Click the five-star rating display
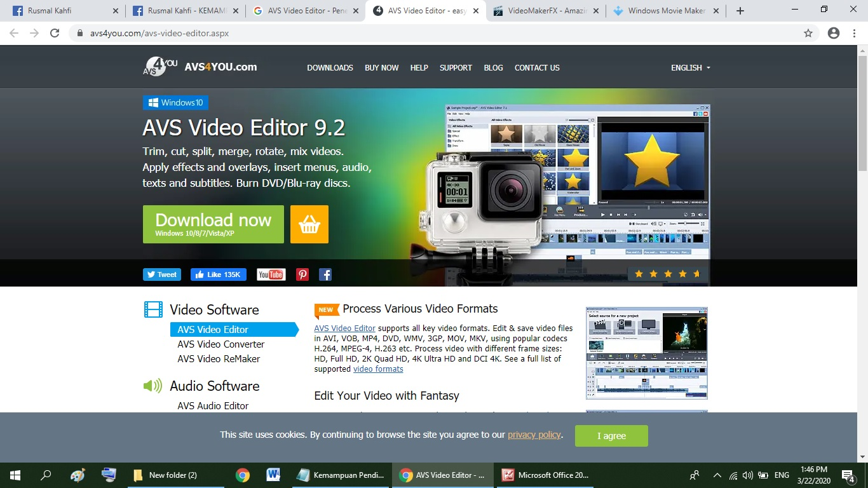 667,274
